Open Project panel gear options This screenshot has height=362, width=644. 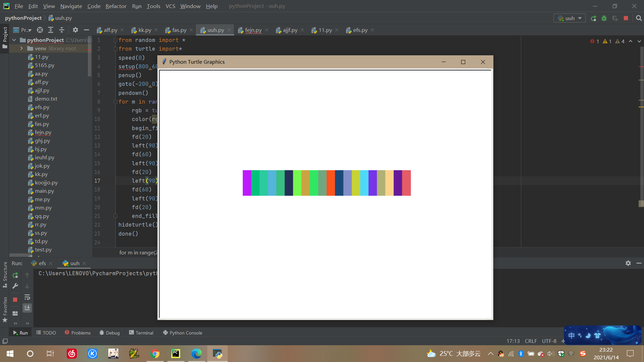[75, 30]
